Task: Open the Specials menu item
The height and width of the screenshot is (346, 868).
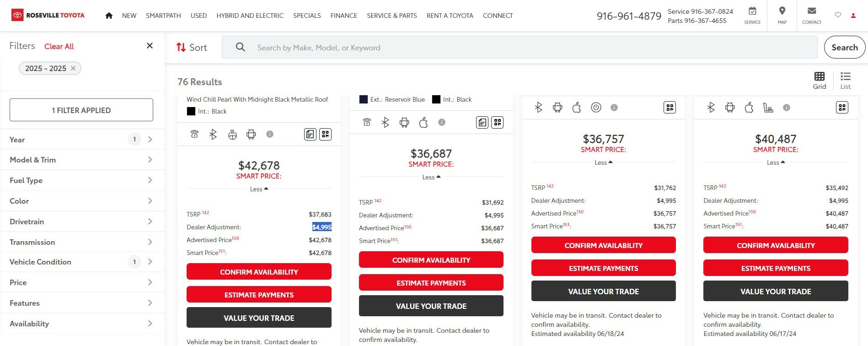Action: tap(307, 16)
